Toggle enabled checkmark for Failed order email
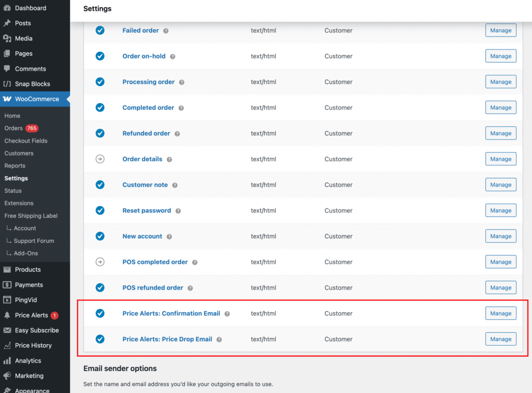This screenshot has height=393, width=532. [100, 31]
